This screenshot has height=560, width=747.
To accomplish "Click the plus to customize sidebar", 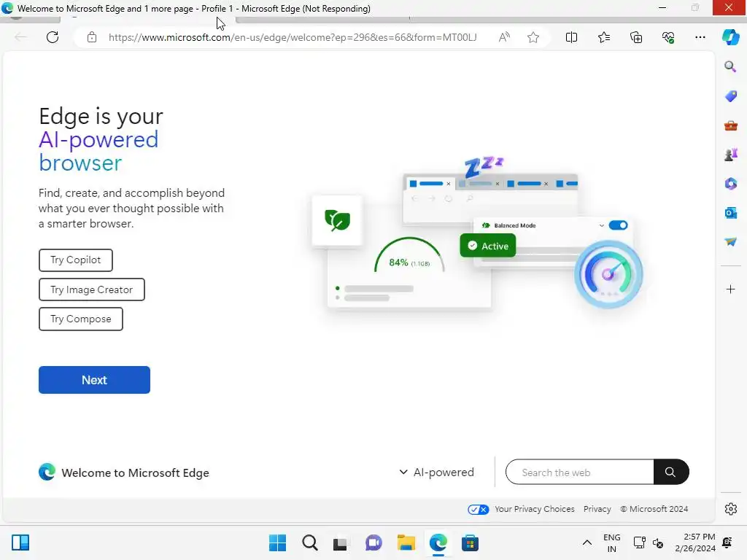I will [x=730, y=289].
